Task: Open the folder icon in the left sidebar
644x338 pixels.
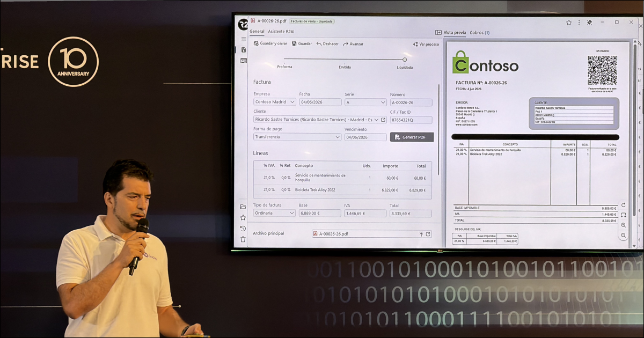Action: [x=243, y=207]
